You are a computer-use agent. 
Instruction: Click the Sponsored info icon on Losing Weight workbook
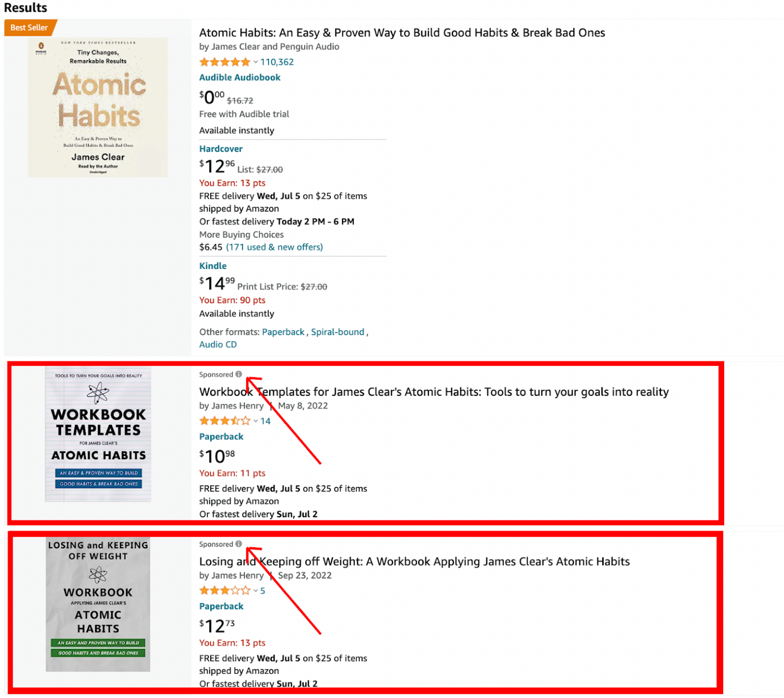[239, 544]
